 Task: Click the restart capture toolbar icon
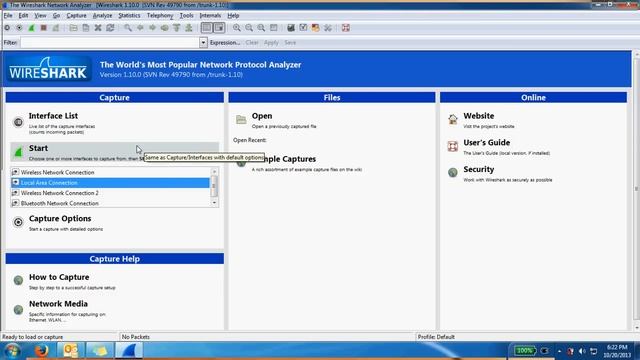[x=56, y=28]
